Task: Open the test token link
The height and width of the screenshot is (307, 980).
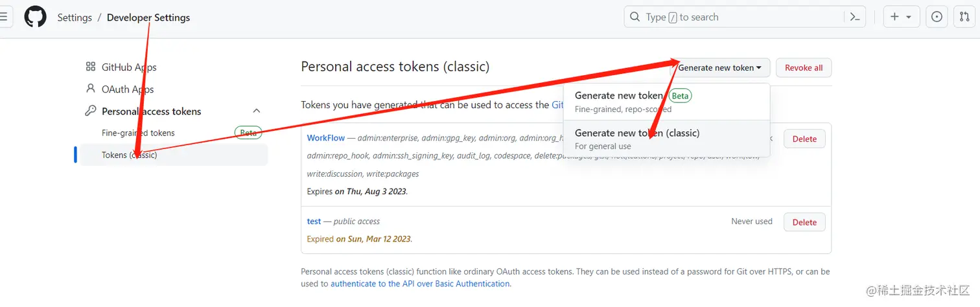Action: point(314,221)
